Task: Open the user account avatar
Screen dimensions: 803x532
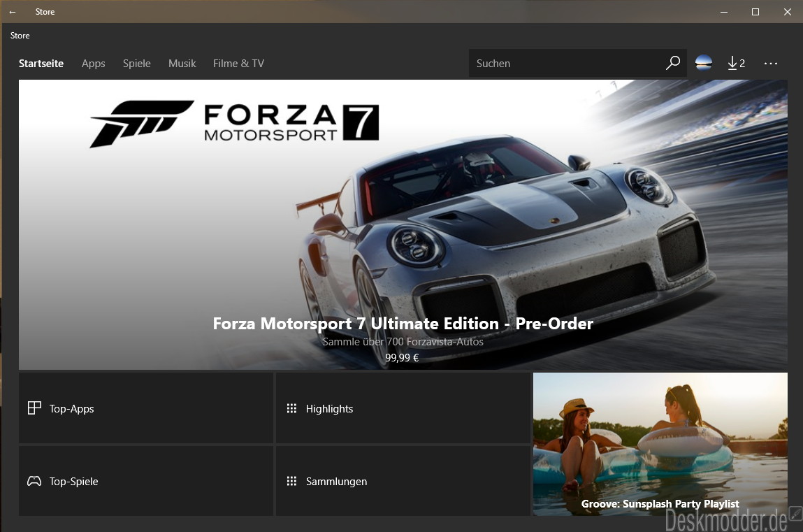Action: pos(704,63)
